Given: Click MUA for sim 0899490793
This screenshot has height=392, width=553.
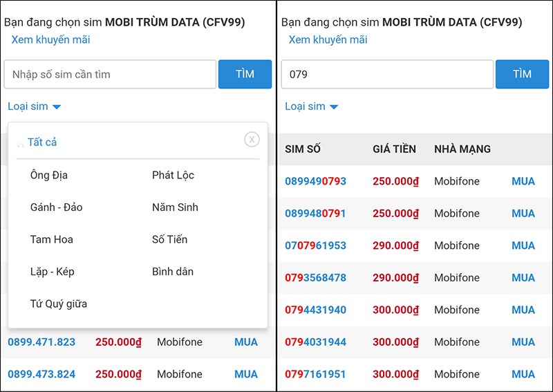Looking at the screenshot, I should click(x=523, y=181).
